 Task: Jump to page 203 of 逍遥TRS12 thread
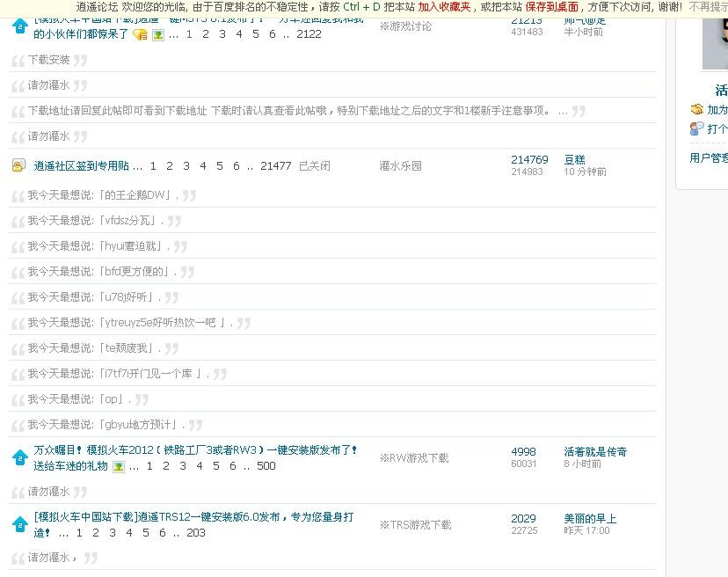point(196,532)
